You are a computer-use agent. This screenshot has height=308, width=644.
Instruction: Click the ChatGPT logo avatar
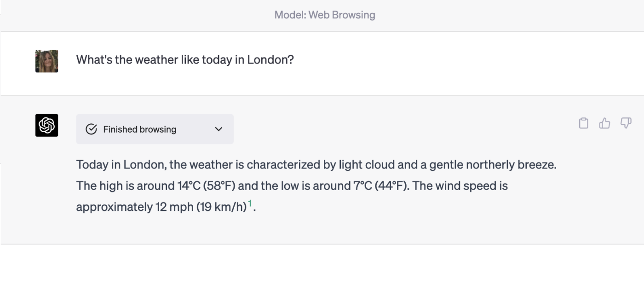pos(47,125)
